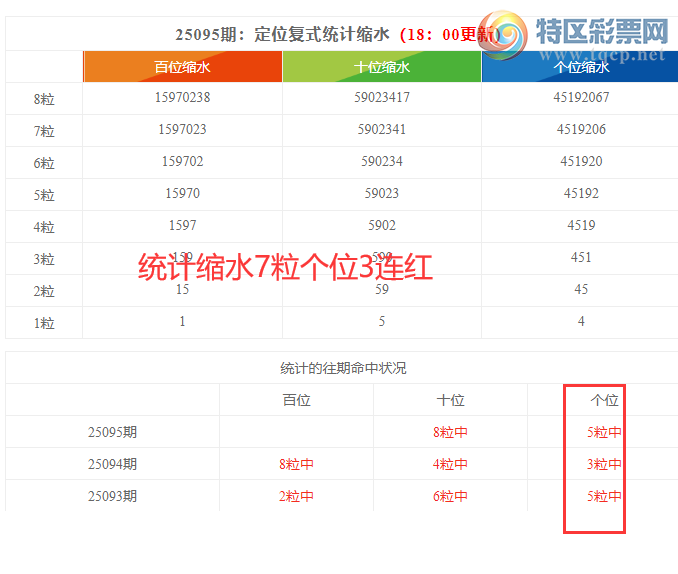678x574 pixels.
Task: Click the 十位缩水 green column header
Action: [382, 67]
